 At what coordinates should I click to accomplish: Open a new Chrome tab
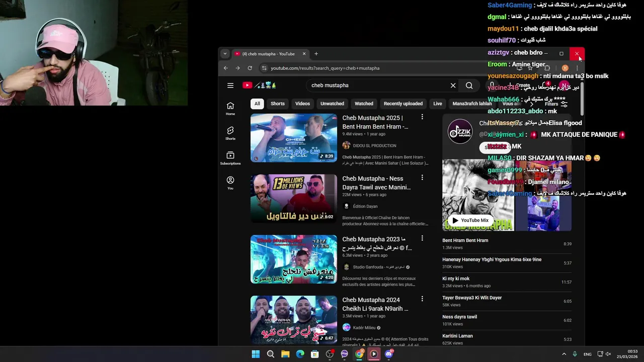(x=316, y=54)
